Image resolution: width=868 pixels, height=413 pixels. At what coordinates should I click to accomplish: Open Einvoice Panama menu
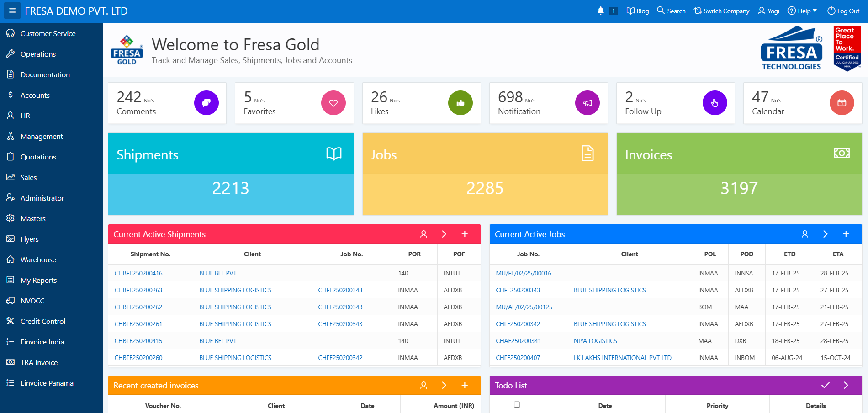tap(51, 383)
